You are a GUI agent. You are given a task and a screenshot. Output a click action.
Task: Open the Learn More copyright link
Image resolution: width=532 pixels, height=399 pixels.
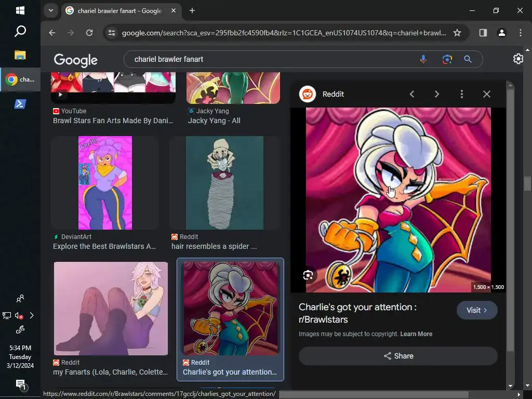[x=416, y=334]
